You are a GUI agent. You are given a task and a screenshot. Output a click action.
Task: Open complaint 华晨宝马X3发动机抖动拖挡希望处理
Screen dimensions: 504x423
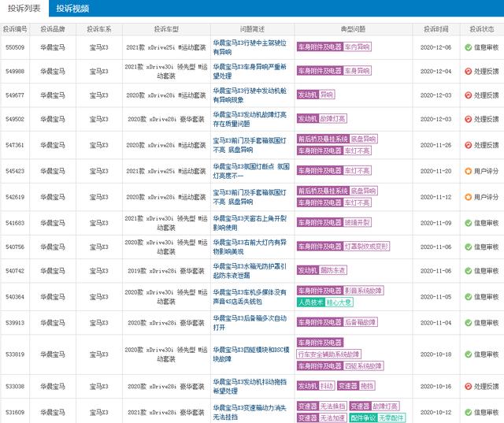click(x=250, y=386)
